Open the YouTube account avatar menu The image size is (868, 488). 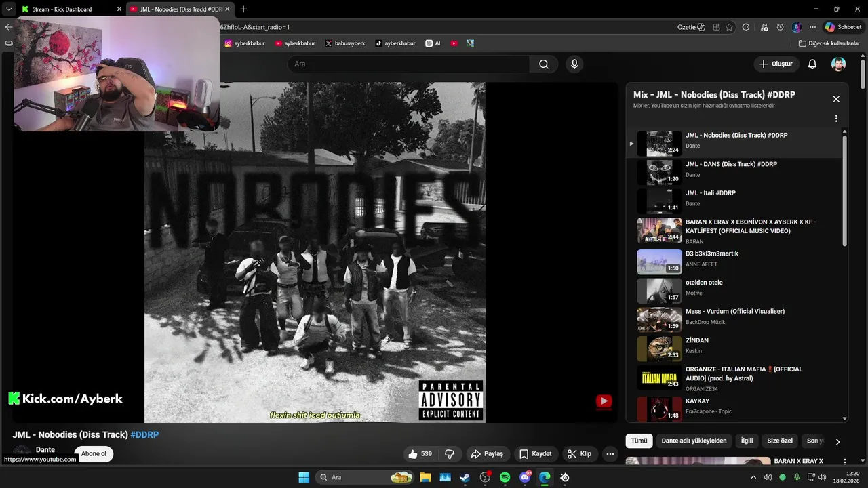click(839, 64)
